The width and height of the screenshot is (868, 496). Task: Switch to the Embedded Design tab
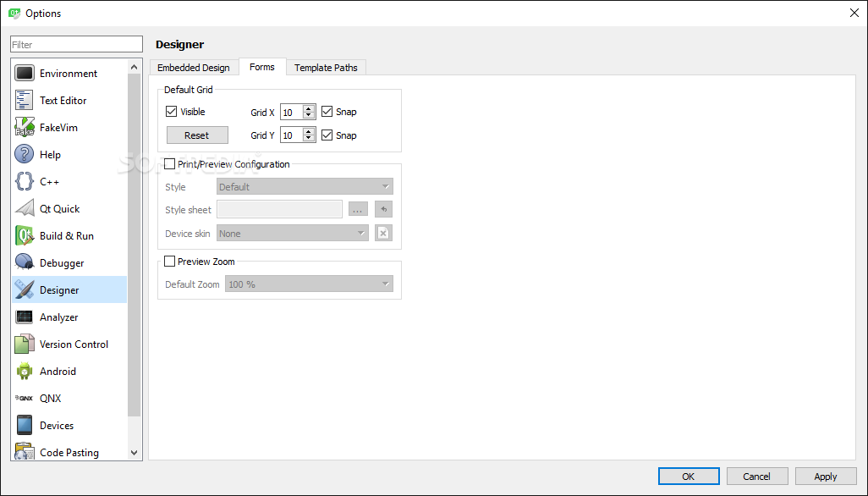tap(194, 68)
